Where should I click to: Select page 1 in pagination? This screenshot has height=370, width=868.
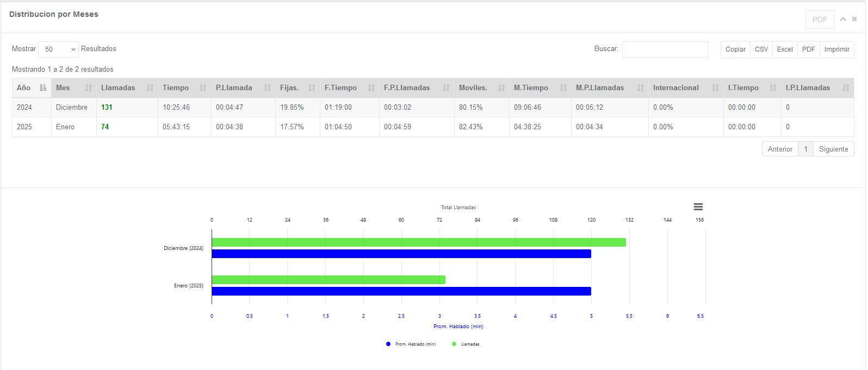805,149
